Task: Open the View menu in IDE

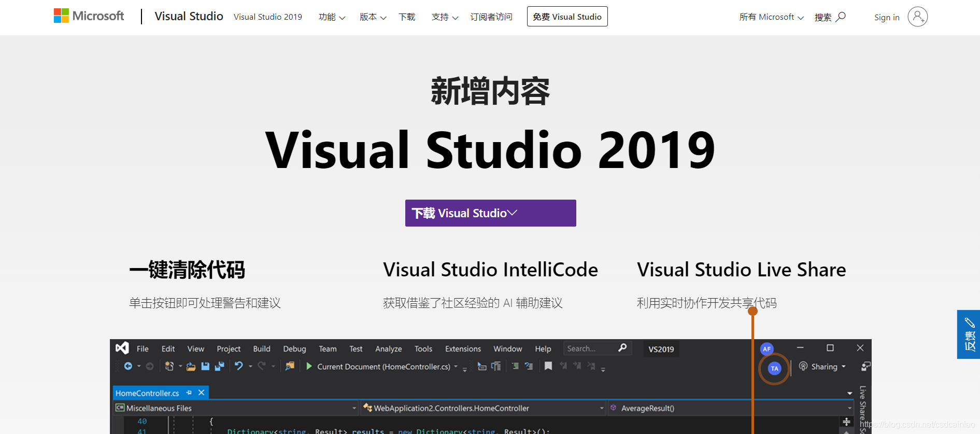Action: [195, 348]
